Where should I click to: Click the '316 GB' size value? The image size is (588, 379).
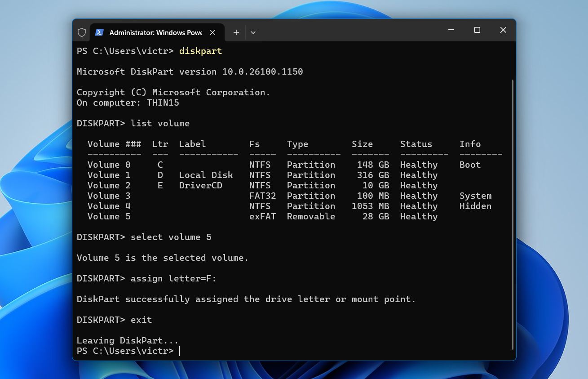373,175
